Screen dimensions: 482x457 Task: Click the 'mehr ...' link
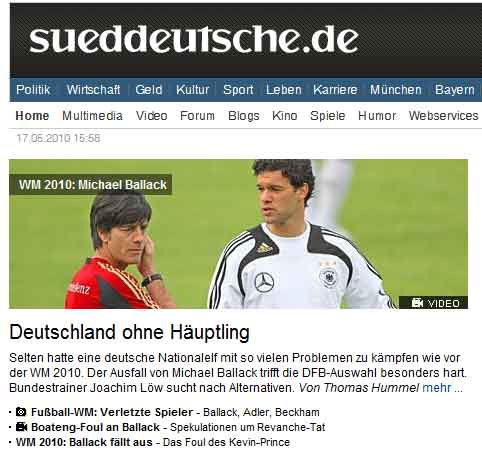[442, 388]
